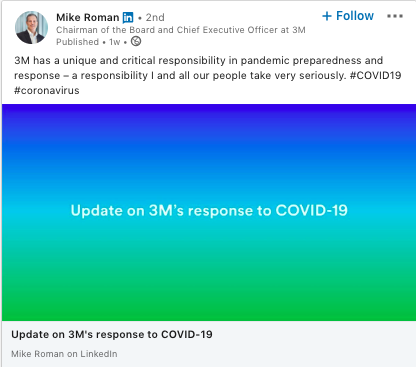Open Mike Roman's profile photo

click(x=31, y=27)
